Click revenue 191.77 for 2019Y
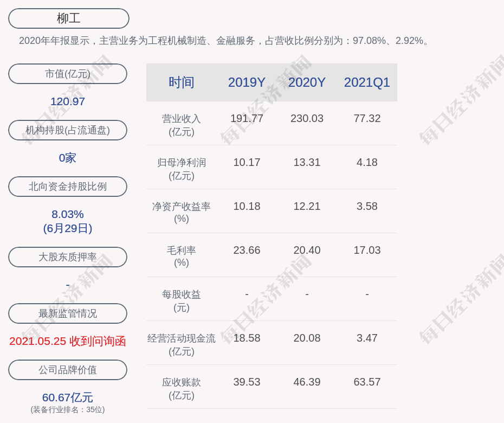 [x=247, y=118]
